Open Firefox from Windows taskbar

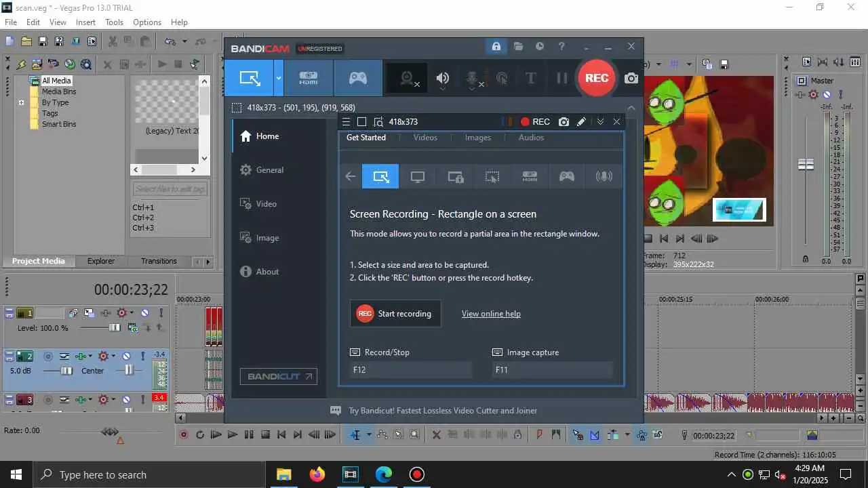coord(317,474)
